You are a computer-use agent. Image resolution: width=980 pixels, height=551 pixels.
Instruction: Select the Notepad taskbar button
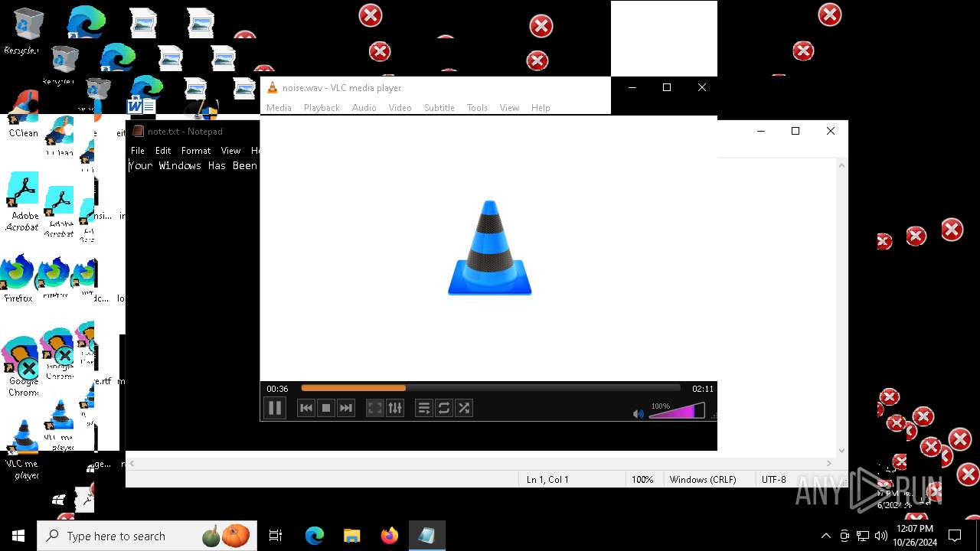(426, 536)
